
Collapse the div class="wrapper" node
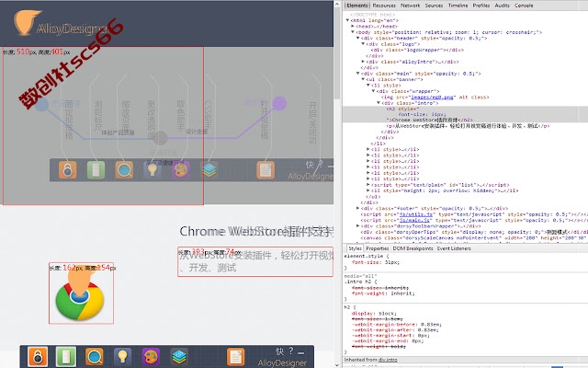(x=374, y=91)
